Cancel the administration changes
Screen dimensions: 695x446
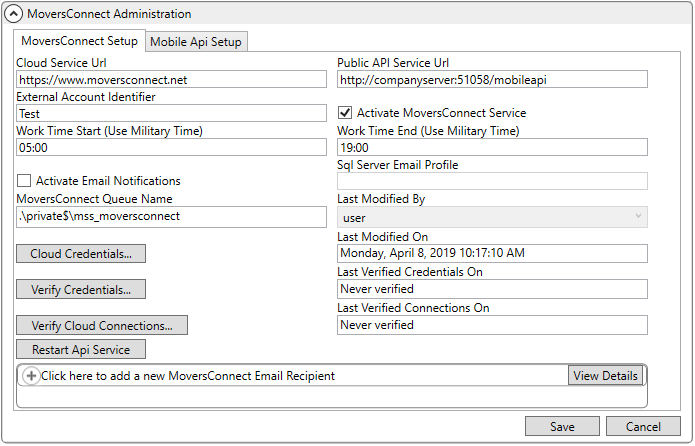643,426
